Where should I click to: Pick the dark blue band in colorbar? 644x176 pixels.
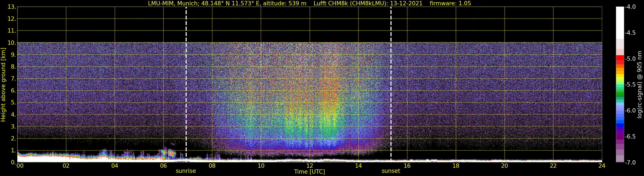click(x=620, y=125)
